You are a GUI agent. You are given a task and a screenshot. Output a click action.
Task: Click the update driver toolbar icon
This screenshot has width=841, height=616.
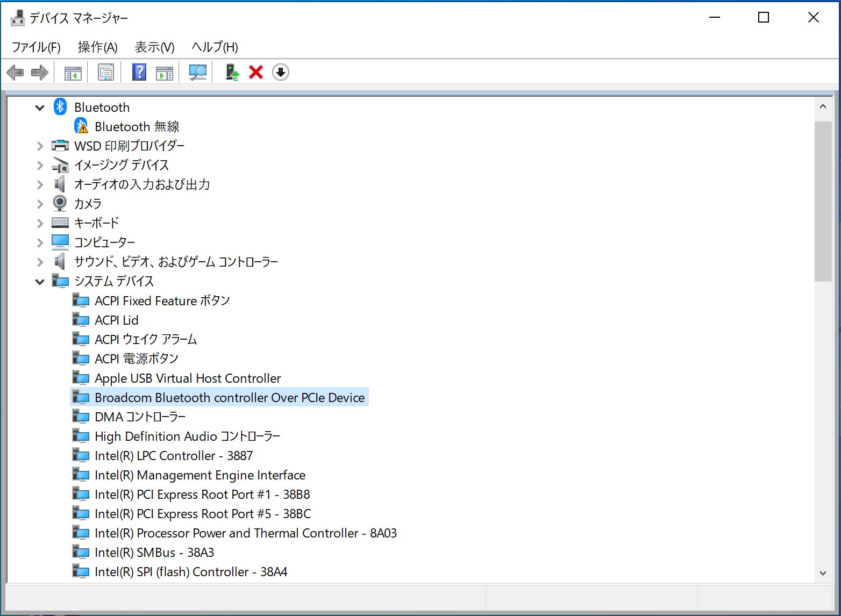232,72
